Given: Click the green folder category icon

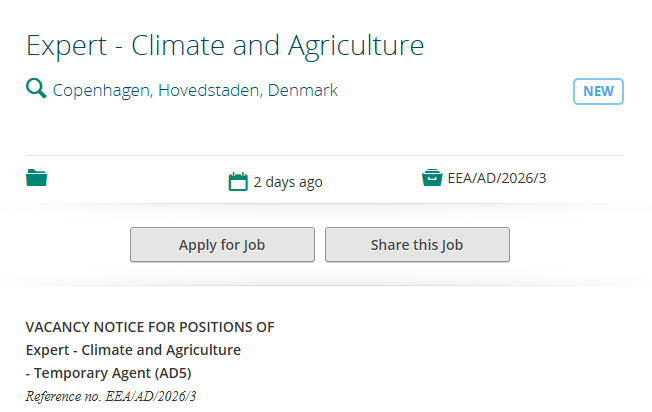Looking at the screenshot, I should [37, 179].
